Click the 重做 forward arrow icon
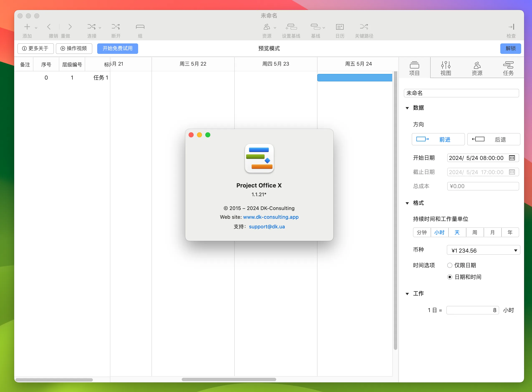 (70, 27)
